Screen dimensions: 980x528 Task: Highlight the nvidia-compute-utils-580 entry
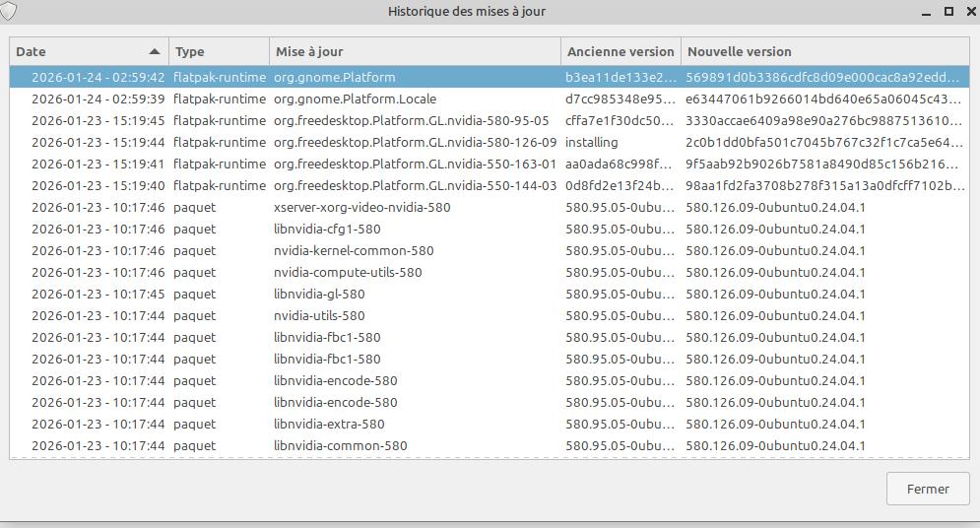[348, 272]
